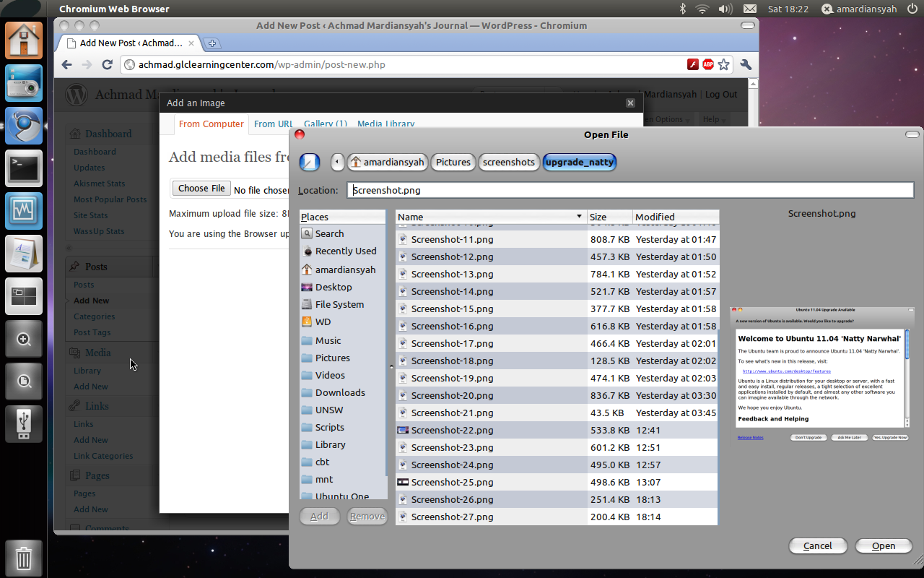Click the Chromium launcher icon

25,126
